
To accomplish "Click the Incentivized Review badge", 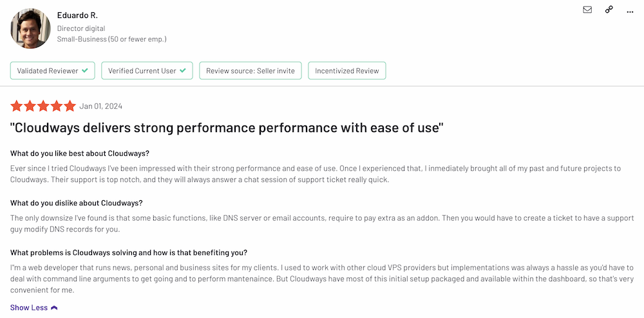I will 346,71.
